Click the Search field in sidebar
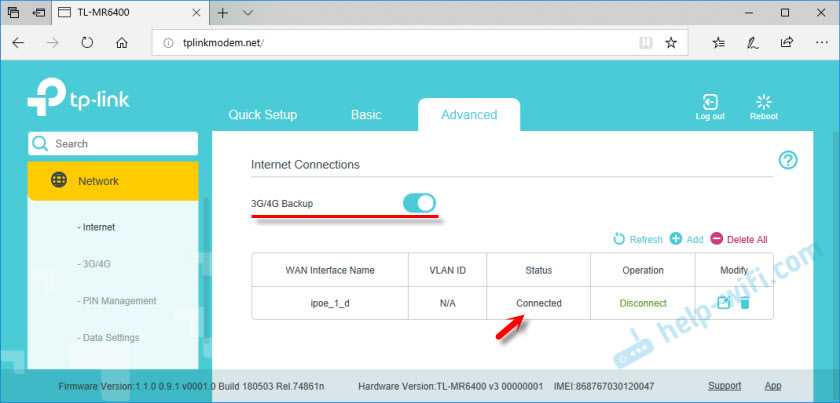Screen dimensions: 840x403 (113, 144)
